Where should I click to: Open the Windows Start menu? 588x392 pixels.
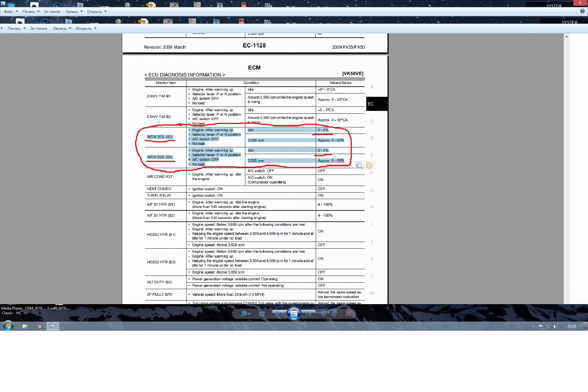8,326
